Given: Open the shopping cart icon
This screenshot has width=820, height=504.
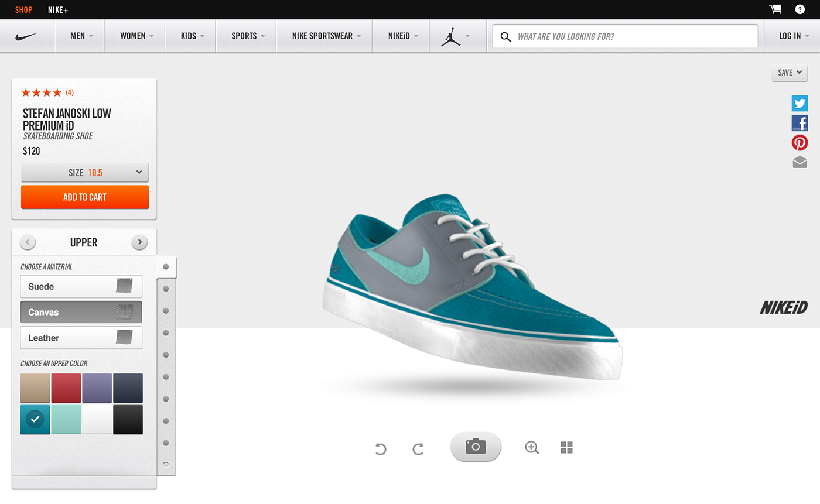Looking at the screenshot, I should coord(775,9).
